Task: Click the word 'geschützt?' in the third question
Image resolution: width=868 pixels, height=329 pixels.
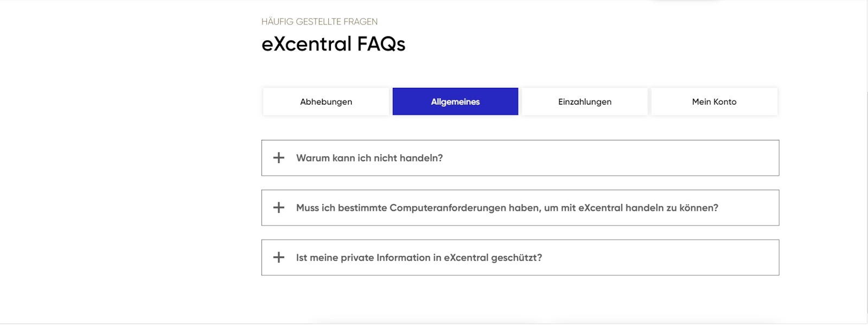Action: tap(516, 258)
